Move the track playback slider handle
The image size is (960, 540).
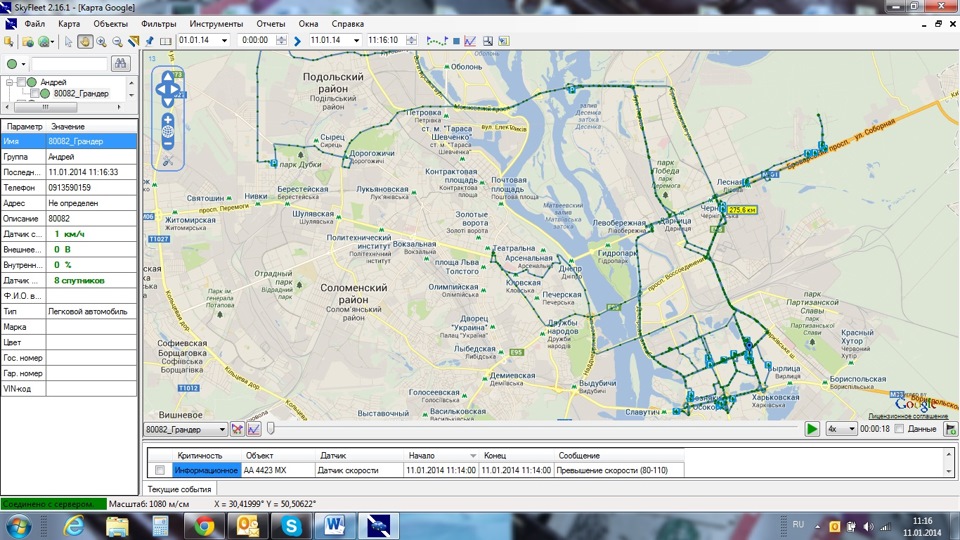pyautogui.click(x=270, y=429)
